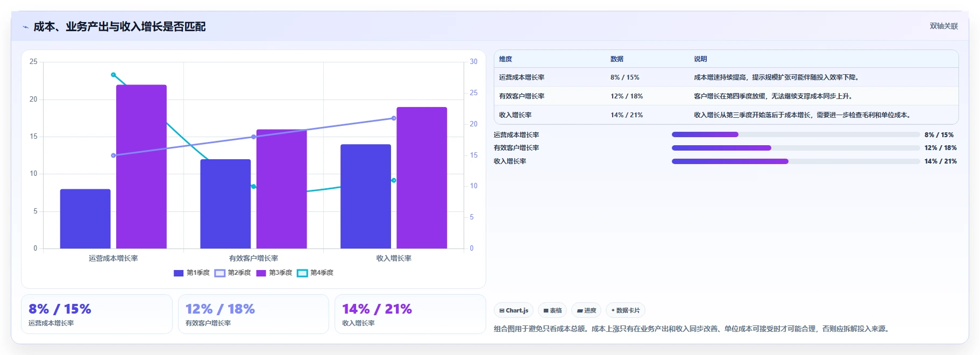This screenshot has width=980, height=355.
Task: Click the 第3季度 purple legend swatch
Action: click(261, 273)
